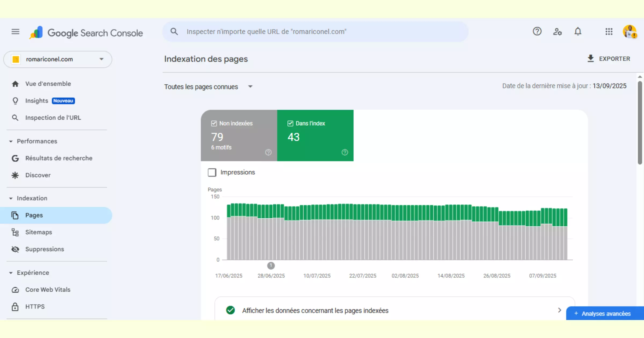This screenshot has height=338, width=644.
Task: Expand the romariconel.com property selector
Action: [x=101, y=59]
